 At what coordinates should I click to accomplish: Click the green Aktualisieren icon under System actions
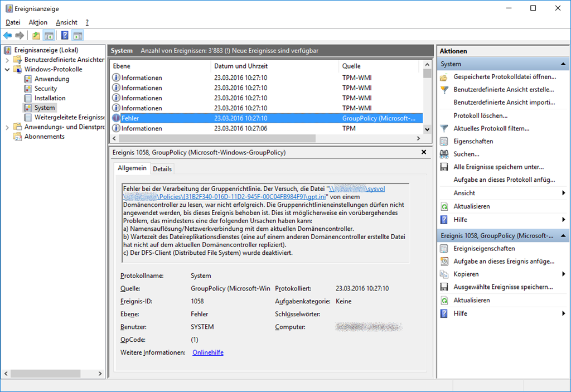click(x=444, y=206)
